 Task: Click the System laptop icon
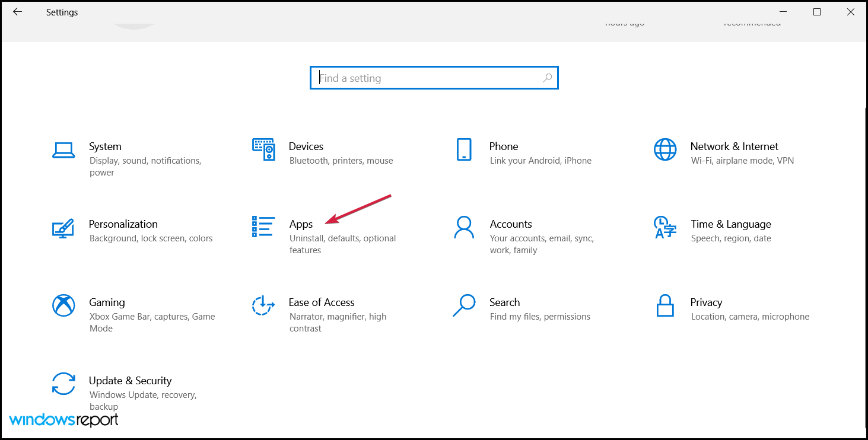[63, 150]
